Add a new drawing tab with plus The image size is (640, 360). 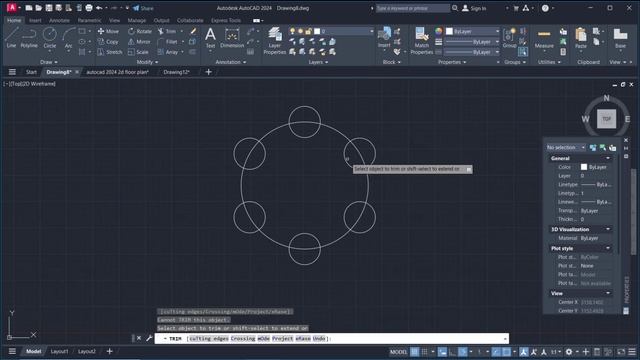[209, 72]
